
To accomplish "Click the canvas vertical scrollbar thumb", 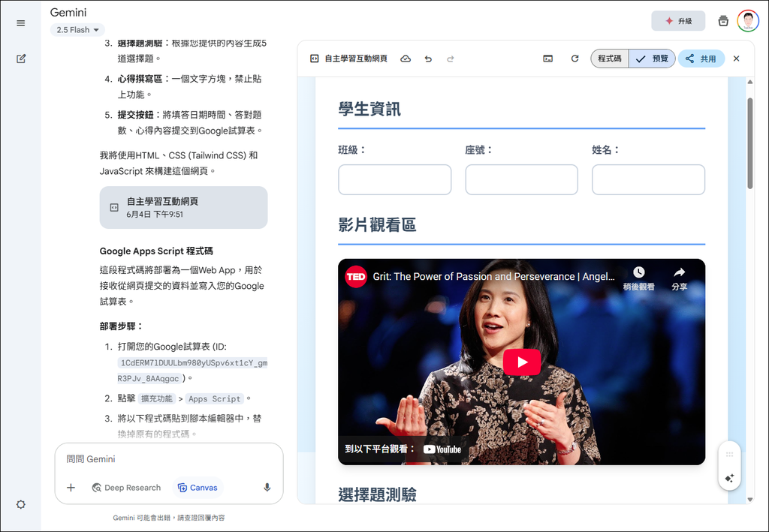I will [x=750, y=143].
